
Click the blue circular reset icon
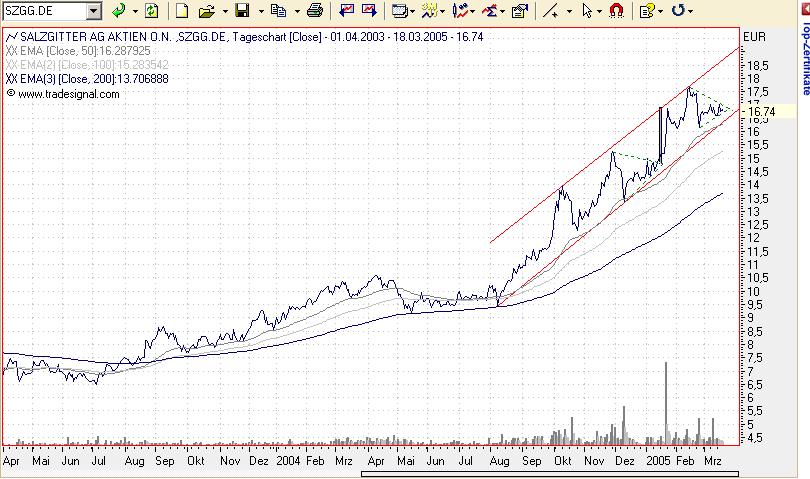click(678, 10)
